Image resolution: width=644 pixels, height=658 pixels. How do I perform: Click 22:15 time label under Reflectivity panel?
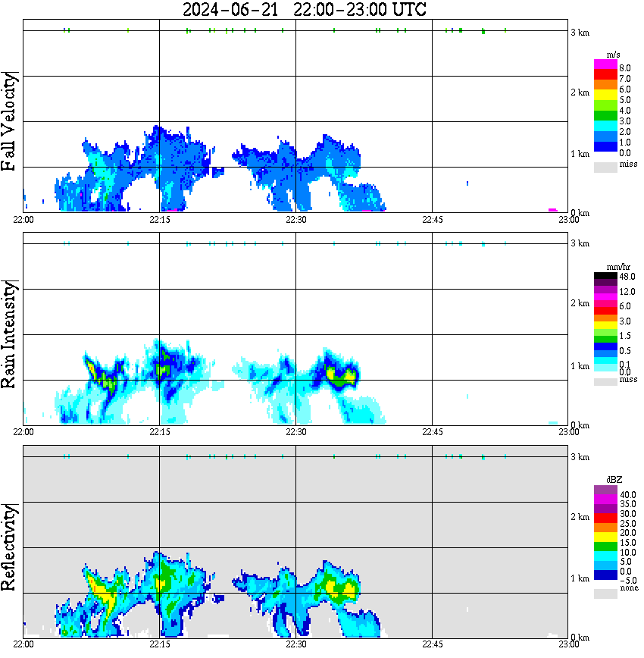[159, 644]
